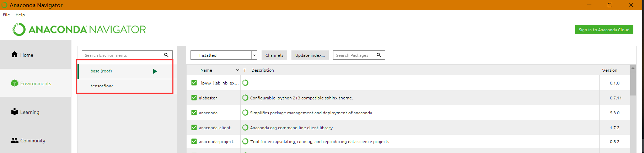Click the green play arrow for base (root)
Screen dimensions: 644x153
point(155,71)
